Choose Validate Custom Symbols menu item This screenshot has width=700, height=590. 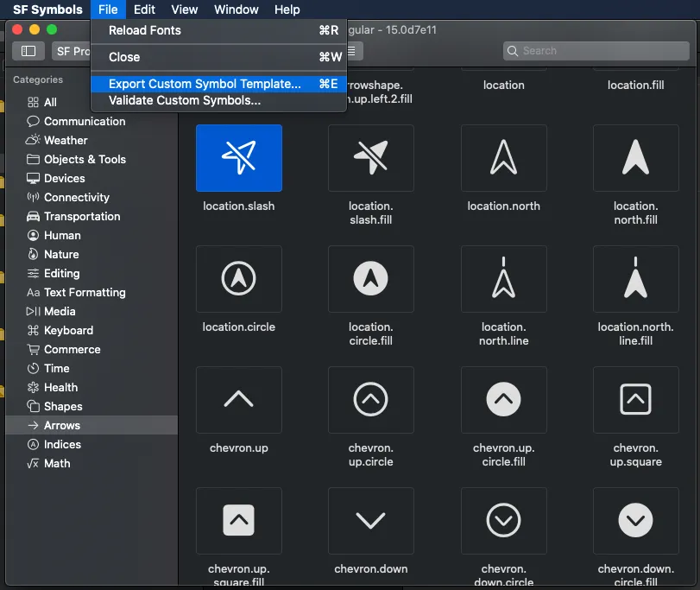pyautogui.click(x=218, y=100)
